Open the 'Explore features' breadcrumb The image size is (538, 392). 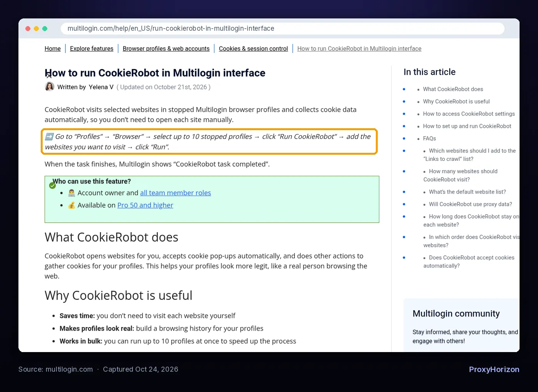[x=91, y=49]
